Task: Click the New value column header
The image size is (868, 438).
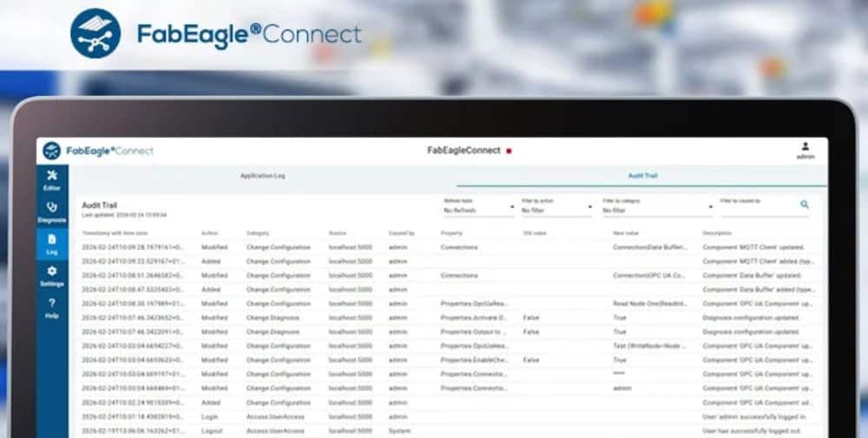Action: tap(626, 233)
